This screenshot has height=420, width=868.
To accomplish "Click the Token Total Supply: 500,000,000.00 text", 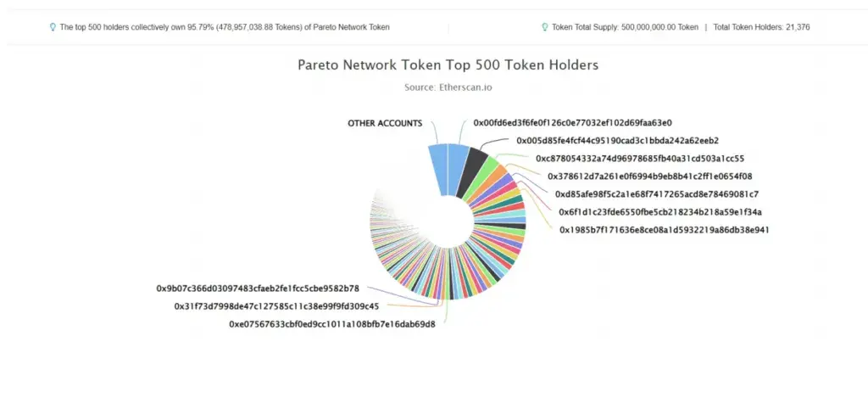I will click(x=625, y=27).
